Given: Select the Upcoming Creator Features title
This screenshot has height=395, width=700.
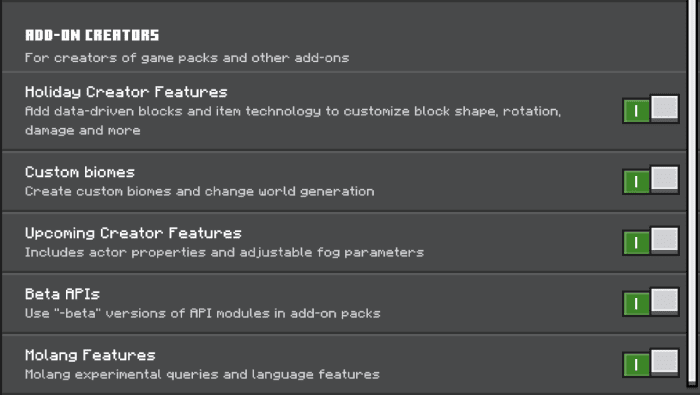Looking at the screenshot, I should tap(133, 233).
